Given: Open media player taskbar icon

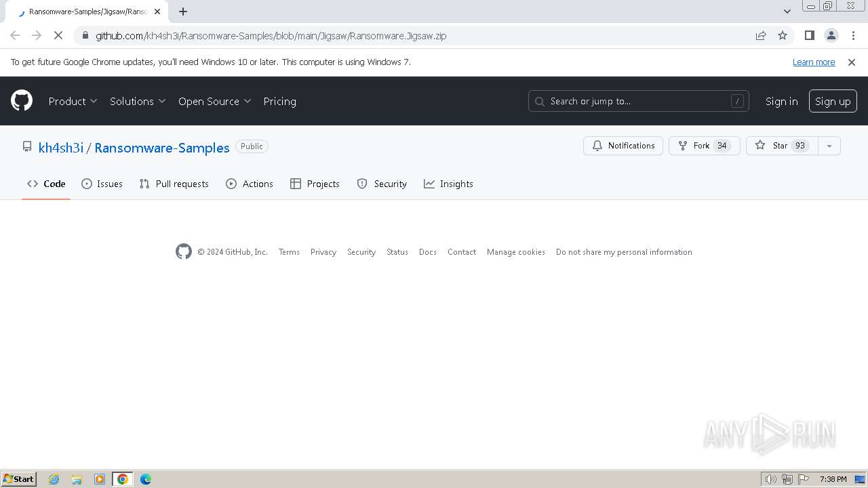Looking at the screenshot, I should [100, 479].
